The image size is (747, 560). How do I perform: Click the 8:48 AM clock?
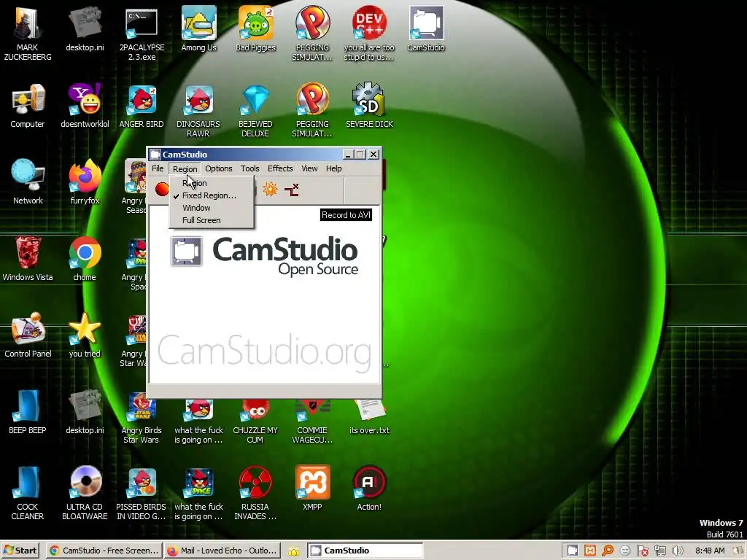point(710,551)
